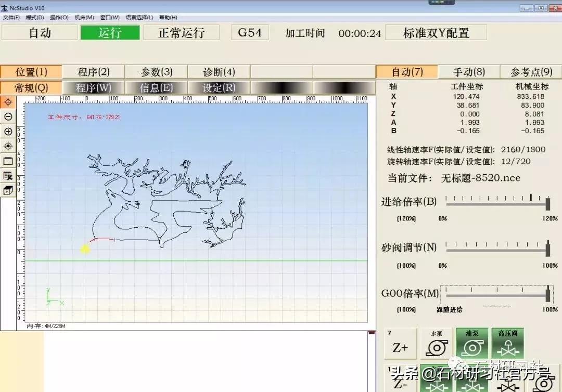Switch to the 参数(3) tab
Screen dimensions: 562x392
tap(154, 72)
